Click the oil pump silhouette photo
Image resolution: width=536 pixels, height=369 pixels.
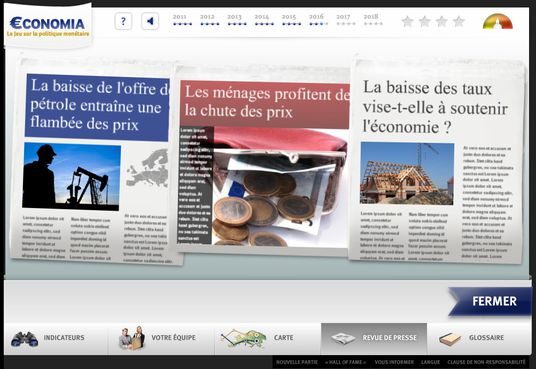[72, 176]
